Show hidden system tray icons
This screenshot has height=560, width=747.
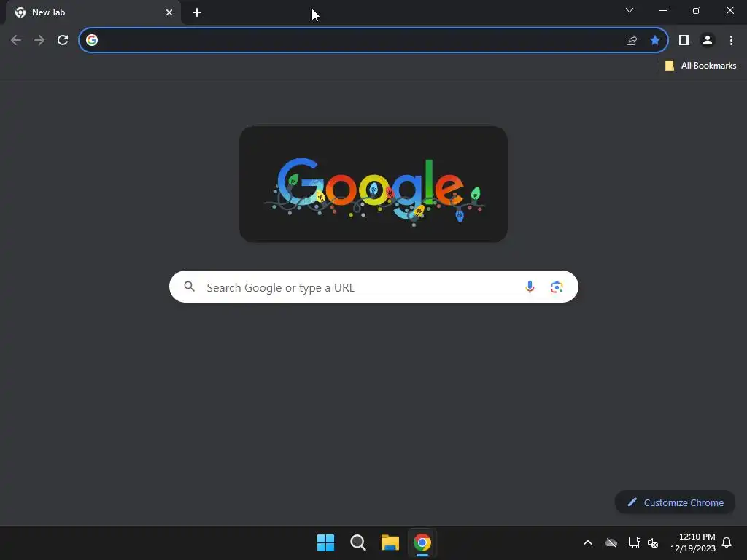click(588, 542)
